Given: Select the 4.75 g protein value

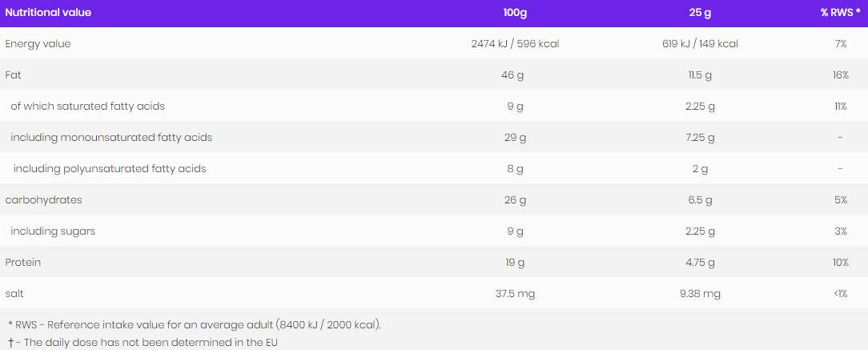Looking at the screenshot, I should click(x=694, y=263).
